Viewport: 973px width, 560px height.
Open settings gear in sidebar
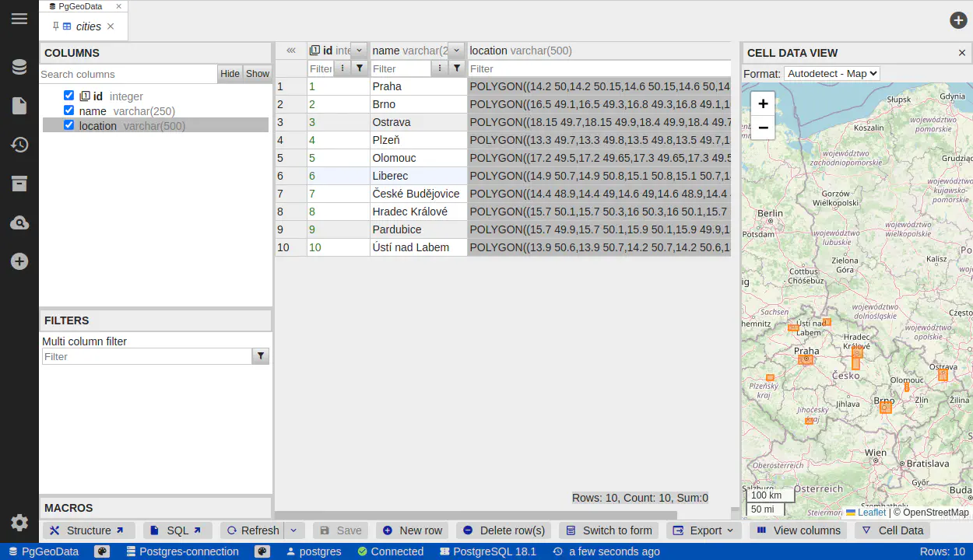pos(19,523)
